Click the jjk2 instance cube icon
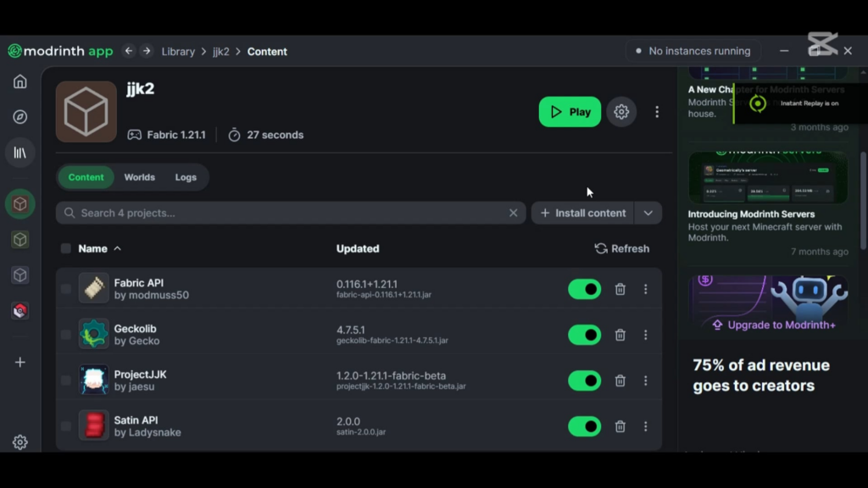868x488 pixels. point(86,112)
